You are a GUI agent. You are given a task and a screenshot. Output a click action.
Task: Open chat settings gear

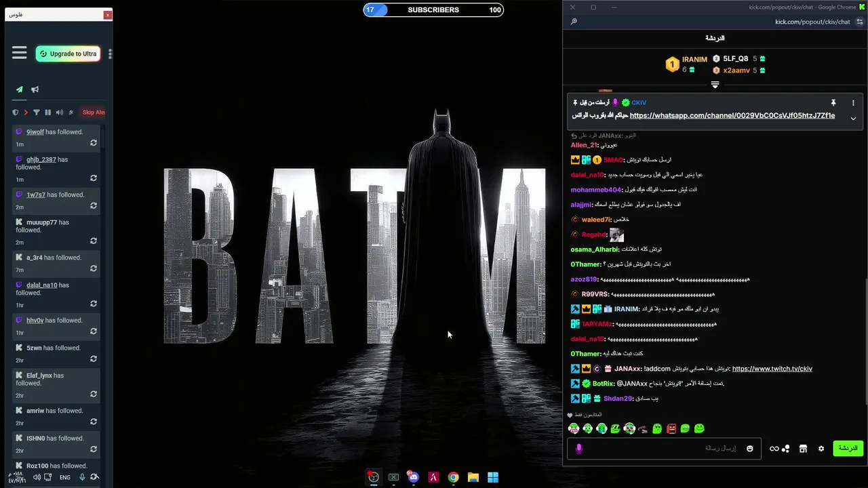[x=821, y=449]
